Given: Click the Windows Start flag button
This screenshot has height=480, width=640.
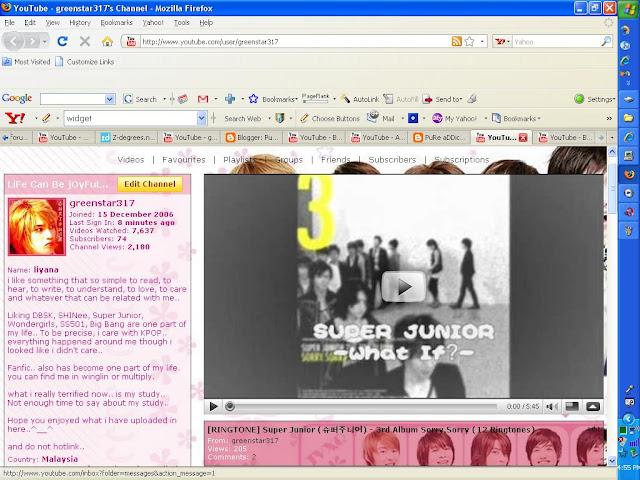Looking at the screenshot, I should tap(629, 9).
